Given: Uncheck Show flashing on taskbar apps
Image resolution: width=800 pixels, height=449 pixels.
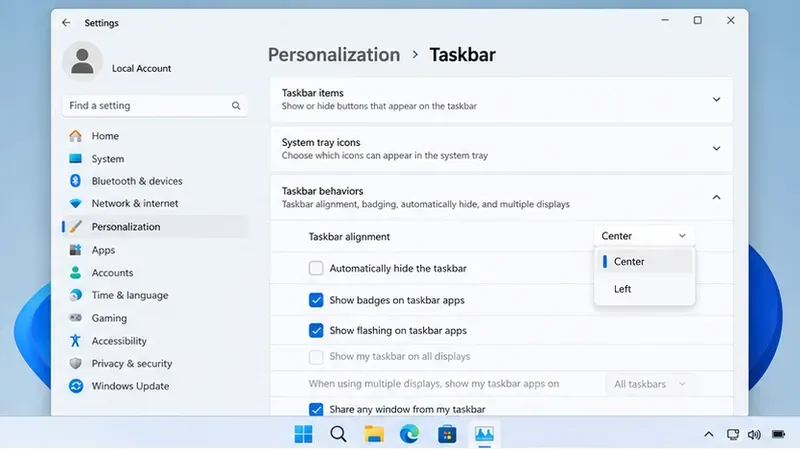Looking at the screenshot, I should 316,331.
